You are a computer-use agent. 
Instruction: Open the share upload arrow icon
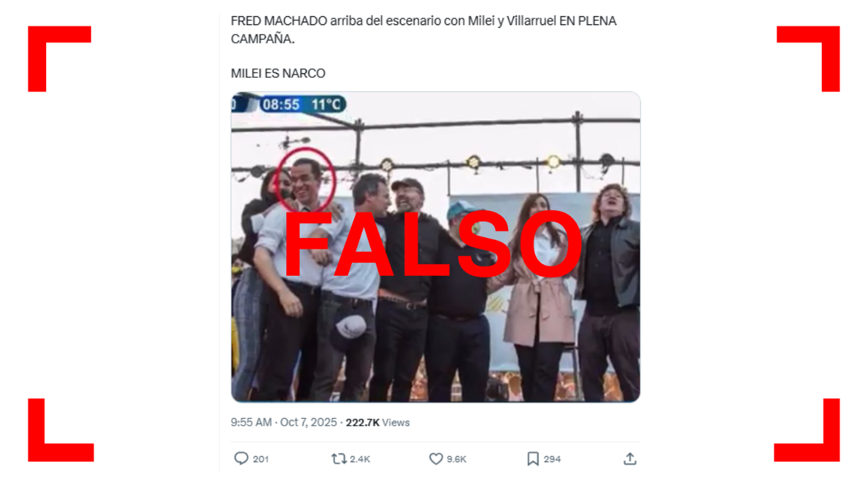pyautogui.click(x=630, y=459)
